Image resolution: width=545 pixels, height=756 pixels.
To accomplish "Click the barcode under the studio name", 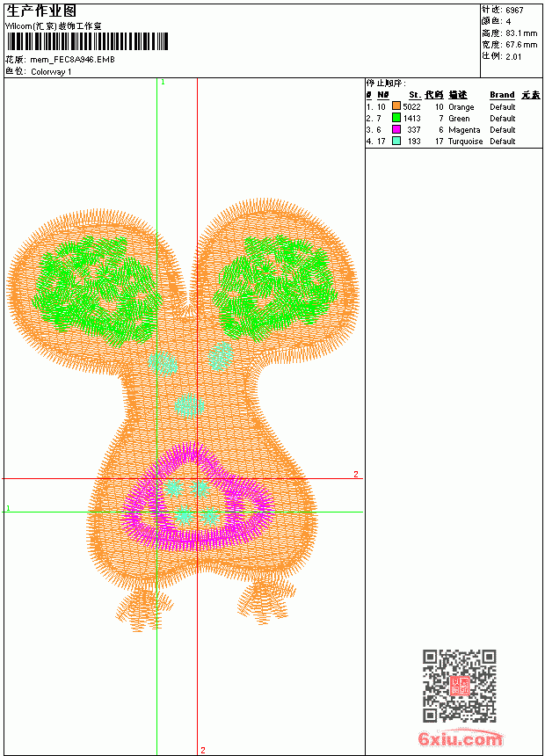I will point(87,41).
